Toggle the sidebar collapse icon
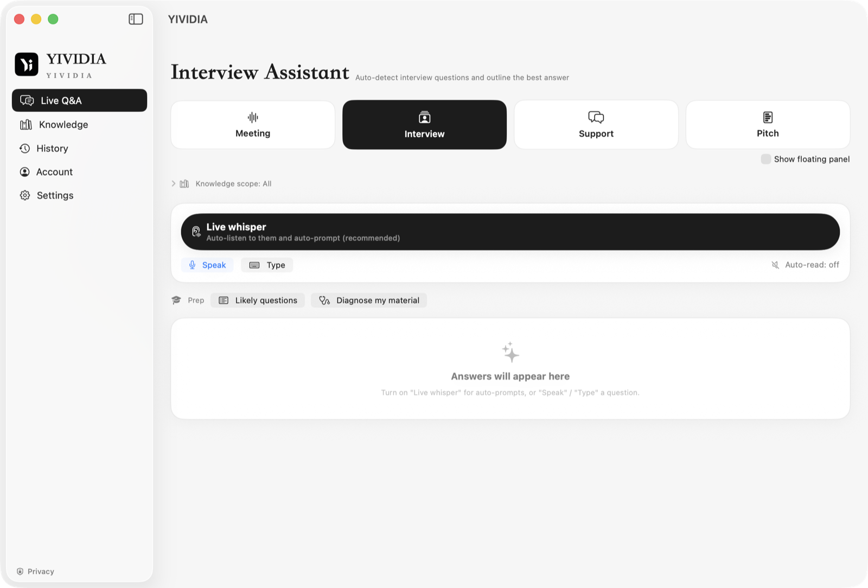This screenshot has height=588, width=868. point(136,19)
